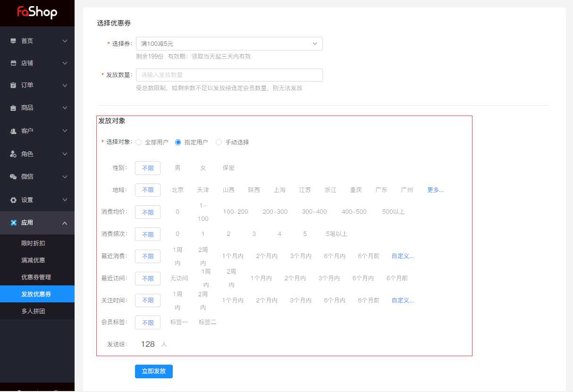Select 消费均价 range 300-400
Screen dimensions: 573x392
(x=314, y=212)
